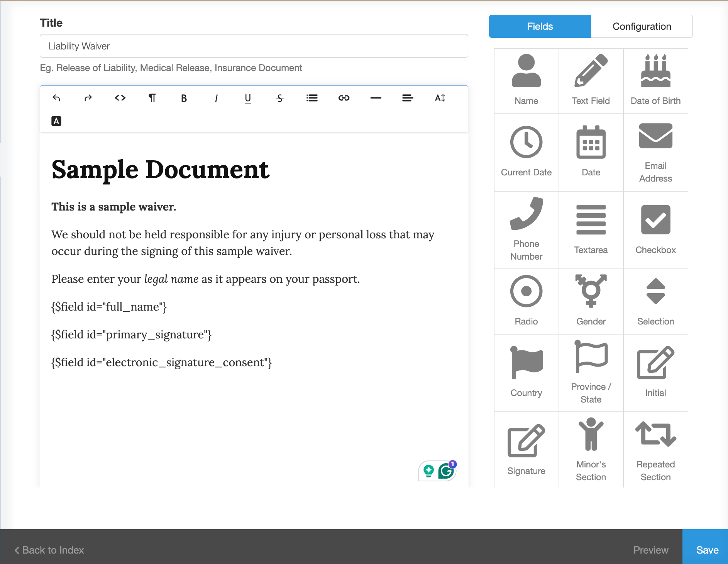Add a Selection dropdown field
The image size is (728, 564).
point(656,301)
